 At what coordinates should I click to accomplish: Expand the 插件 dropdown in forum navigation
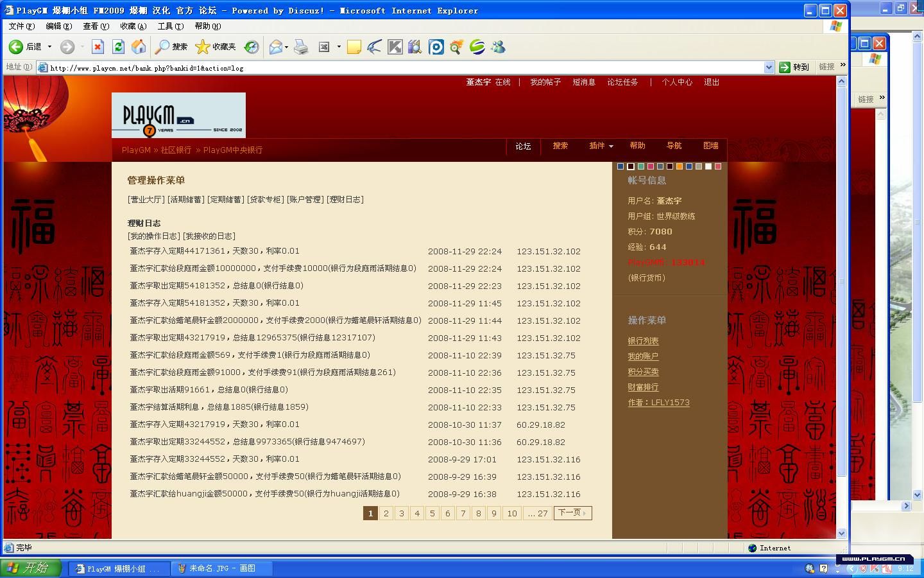(x=601, y=146)
